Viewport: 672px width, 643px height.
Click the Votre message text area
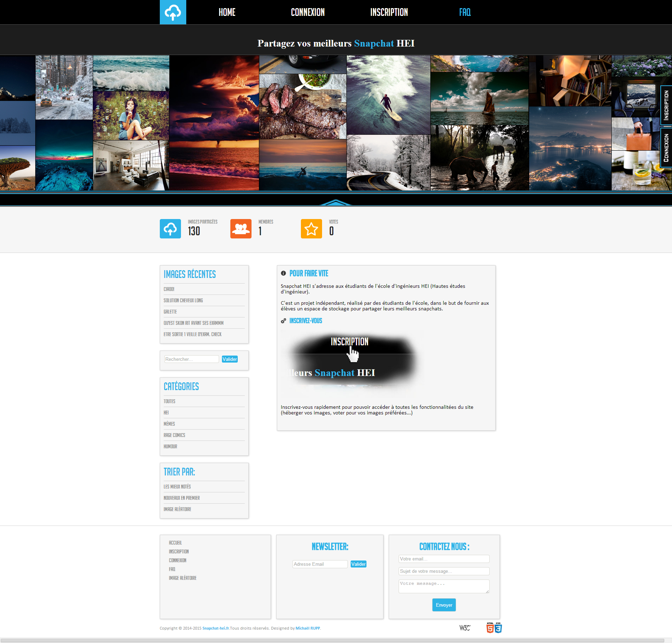[444, 586]
